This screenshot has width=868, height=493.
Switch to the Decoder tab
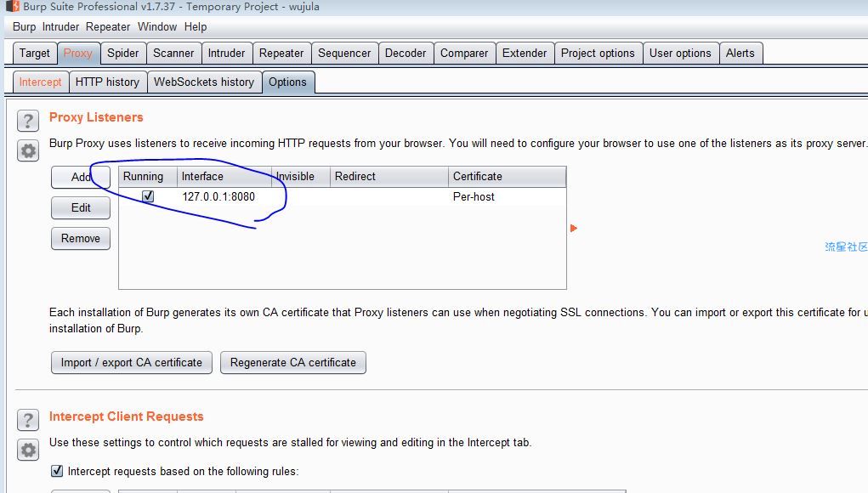406,53
